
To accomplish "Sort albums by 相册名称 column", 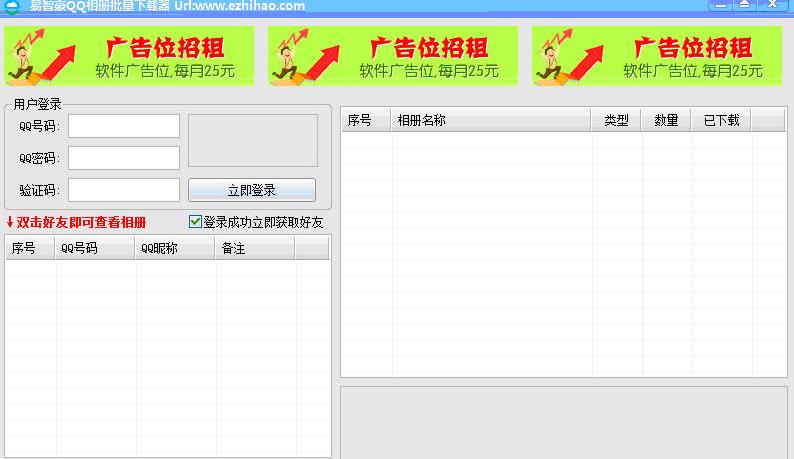I will (490, 121).
